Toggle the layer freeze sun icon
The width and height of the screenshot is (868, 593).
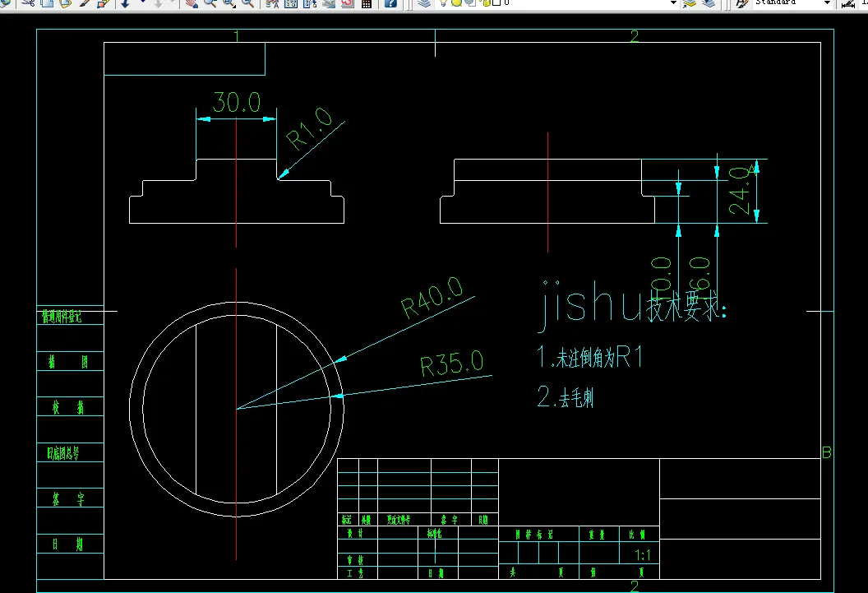pyautogui.click(x=456, y=2)
